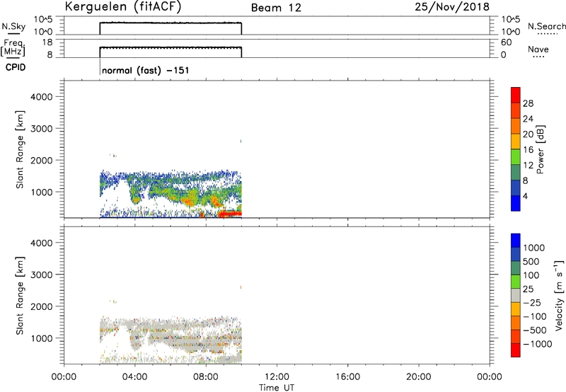Click the 'Time UT' axis title
The height and width of the screenshot is (392, 566).
tap(277, 388)
